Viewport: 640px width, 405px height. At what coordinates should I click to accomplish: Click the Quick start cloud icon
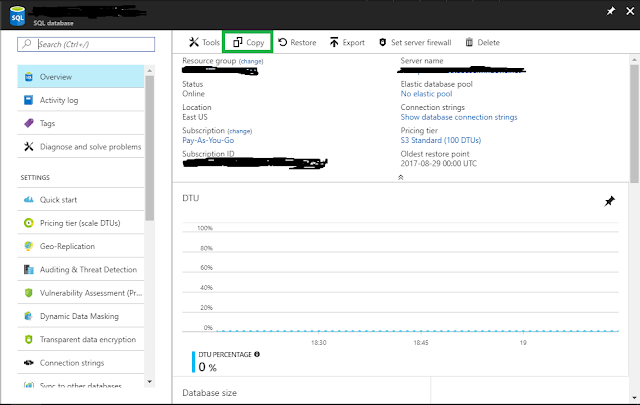point(29,200)
